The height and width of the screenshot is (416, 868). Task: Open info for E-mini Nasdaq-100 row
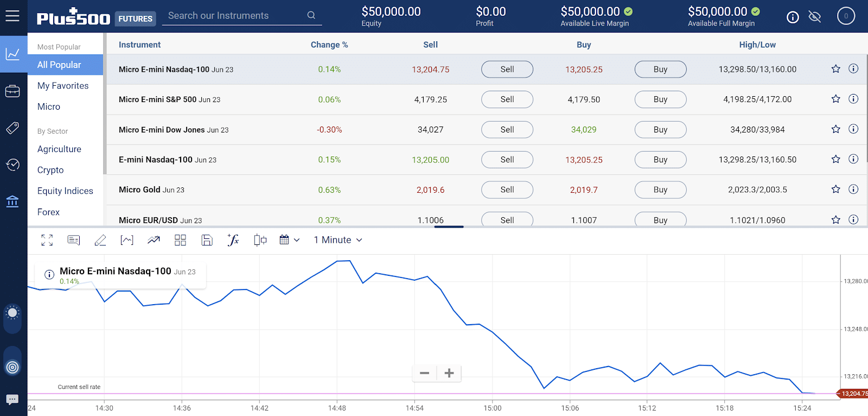click(853, 159)
